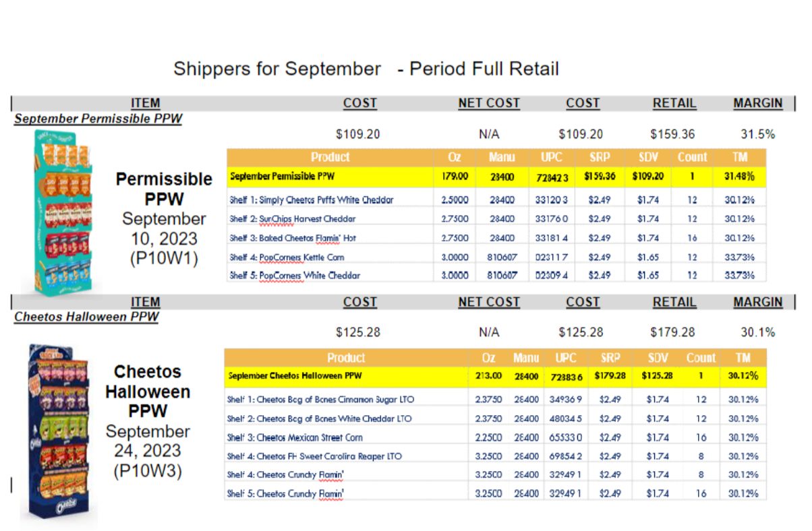Click the 213.00 Oz value

tap(488, 376)
